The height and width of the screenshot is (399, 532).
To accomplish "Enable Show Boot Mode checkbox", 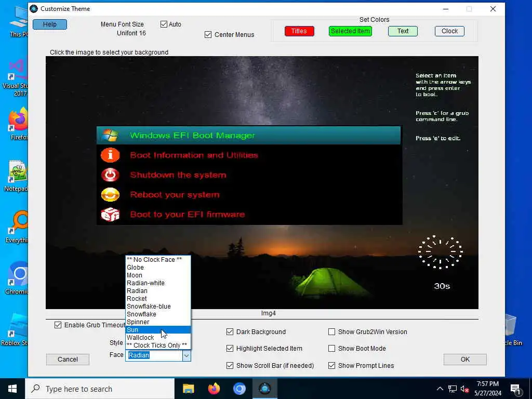I will [332, 349].
